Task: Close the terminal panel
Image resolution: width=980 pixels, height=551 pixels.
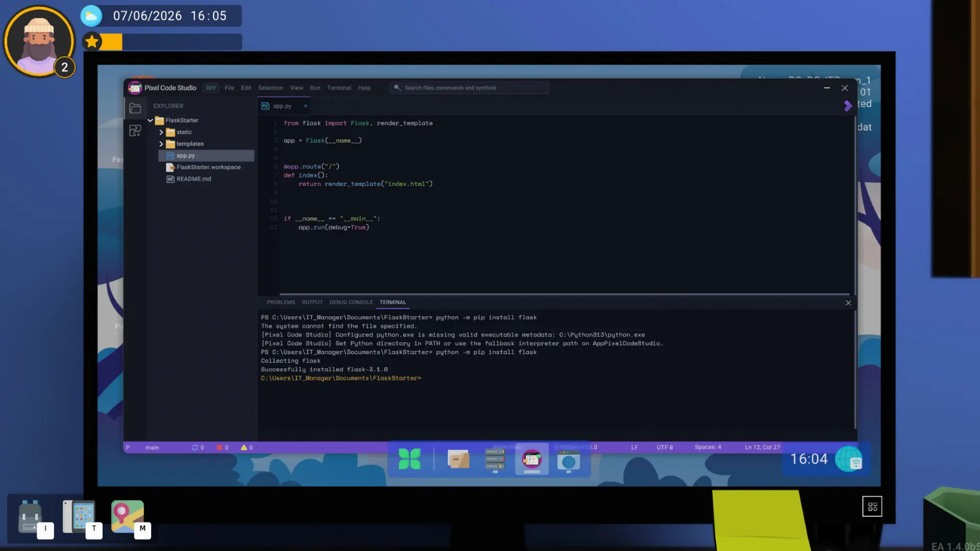Action: pos(848,303)
